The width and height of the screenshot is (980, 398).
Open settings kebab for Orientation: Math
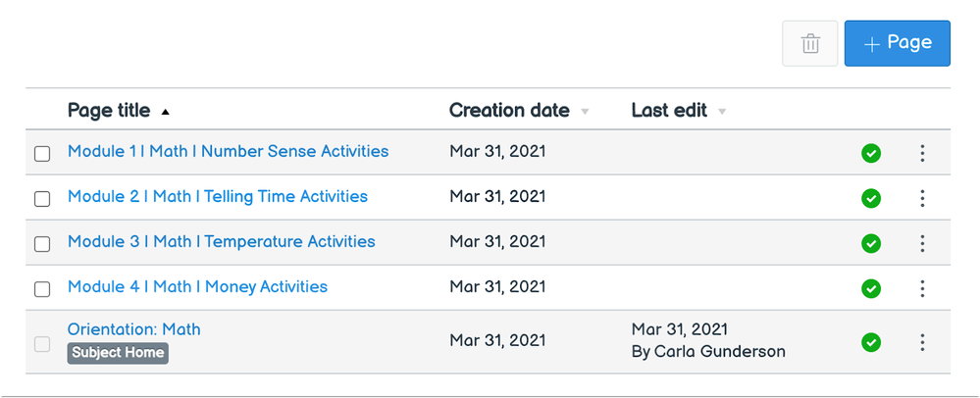click(x=922, y=342)
